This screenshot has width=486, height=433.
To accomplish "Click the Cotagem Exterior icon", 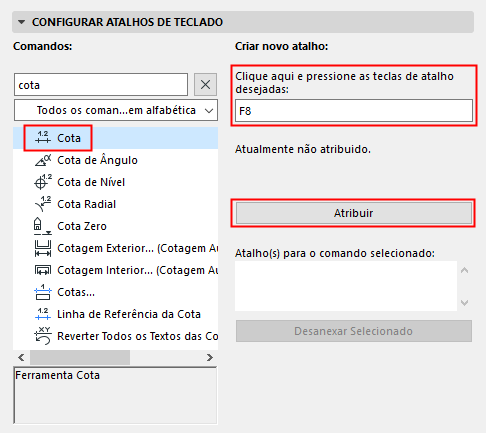I will 43,248.
